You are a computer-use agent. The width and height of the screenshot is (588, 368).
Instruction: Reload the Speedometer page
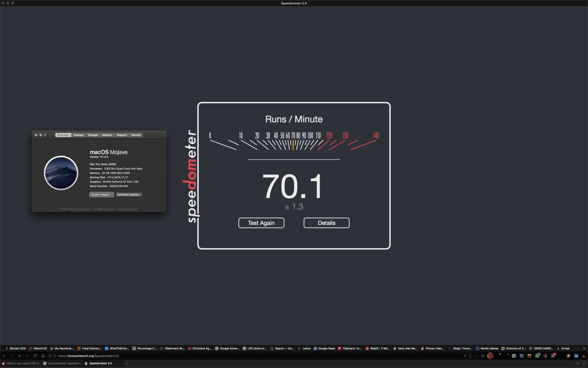pyautogui.click(x=35, y=356)
